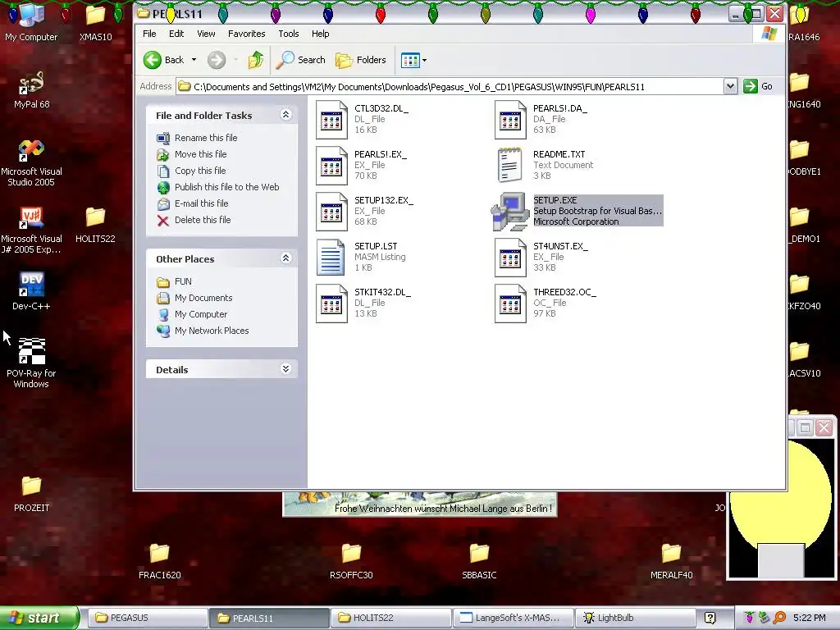Viewport: 840px width, 630px height.
Task: Click the system tray clock 5:22 PM
Action: point(809,618)
